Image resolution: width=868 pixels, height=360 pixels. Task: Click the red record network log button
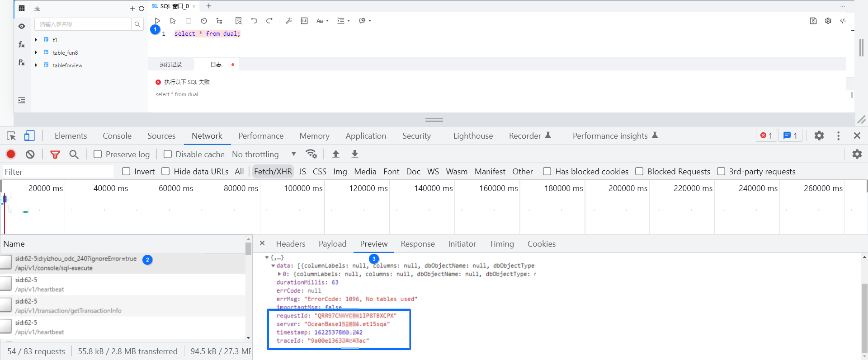[x=11, y=154]
